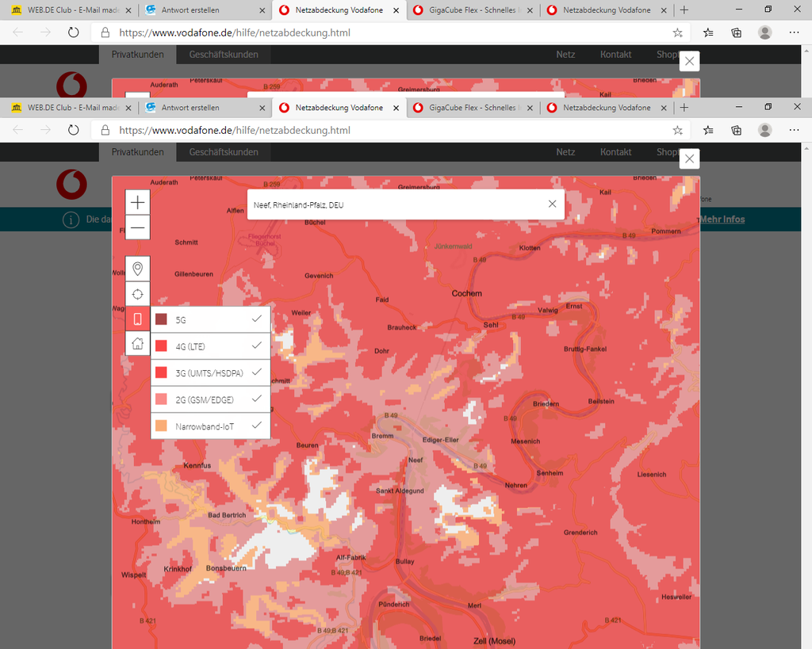Toggle 3G (UMTS/HSDPA) layer checkmark
This screenshot has height=649, width=812.
(x=257, y=372)
